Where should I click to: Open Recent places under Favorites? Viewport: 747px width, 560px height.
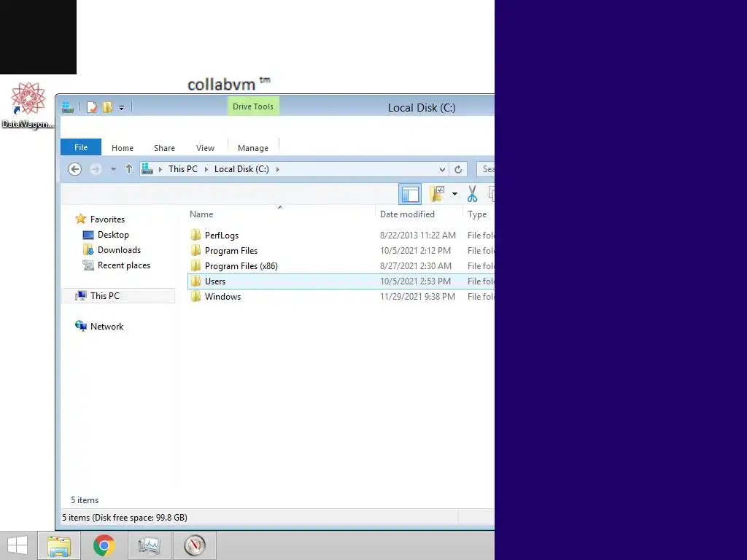[124, 265]
